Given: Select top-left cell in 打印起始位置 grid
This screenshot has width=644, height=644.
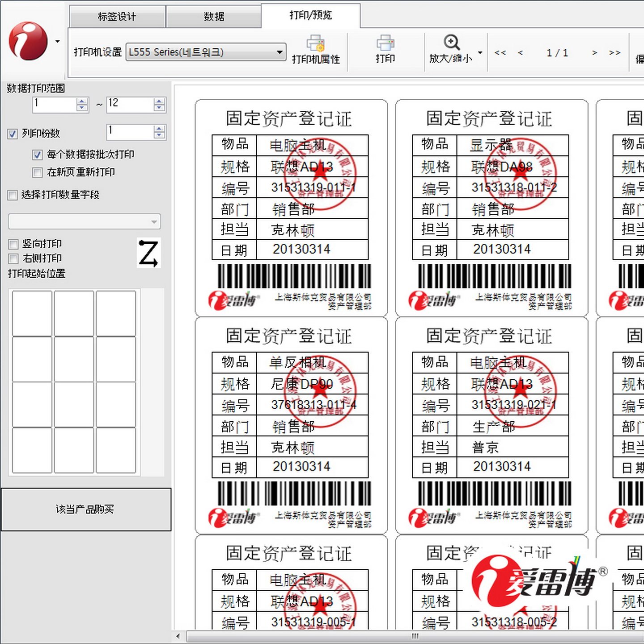Looking at the screenshot, I should pos(32,313).
